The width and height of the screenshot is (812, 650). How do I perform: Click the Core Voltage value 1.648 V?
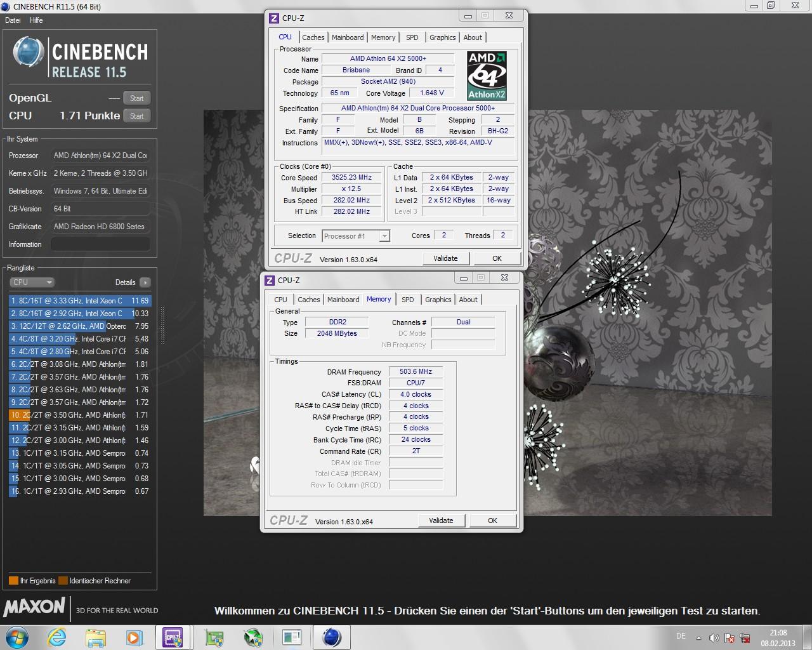(432, 93)
